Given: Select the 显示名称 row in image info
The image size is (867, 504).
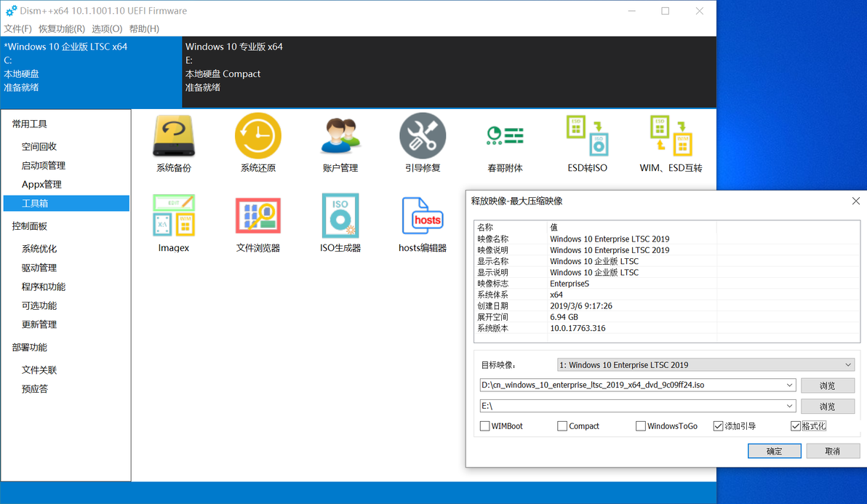Looking at the screenshot, I should 666,261.
